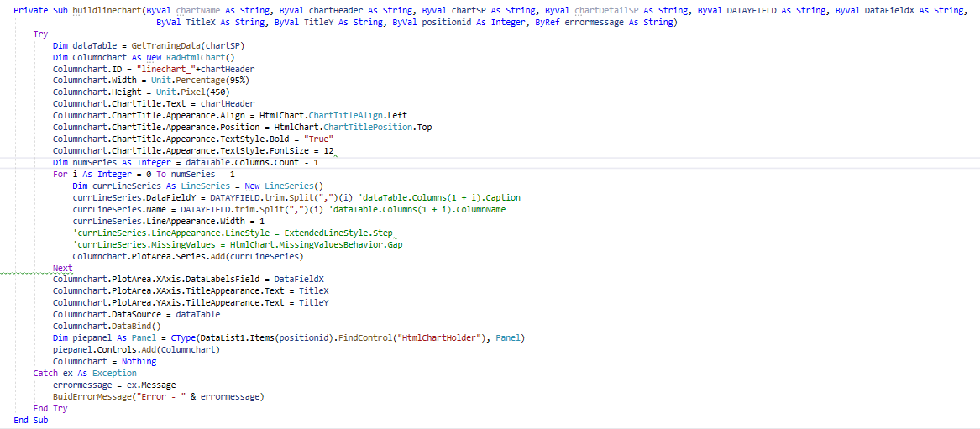Click the Catch ex As Exception line
This screenshot has height=429, width=980.
coord(84,372)
